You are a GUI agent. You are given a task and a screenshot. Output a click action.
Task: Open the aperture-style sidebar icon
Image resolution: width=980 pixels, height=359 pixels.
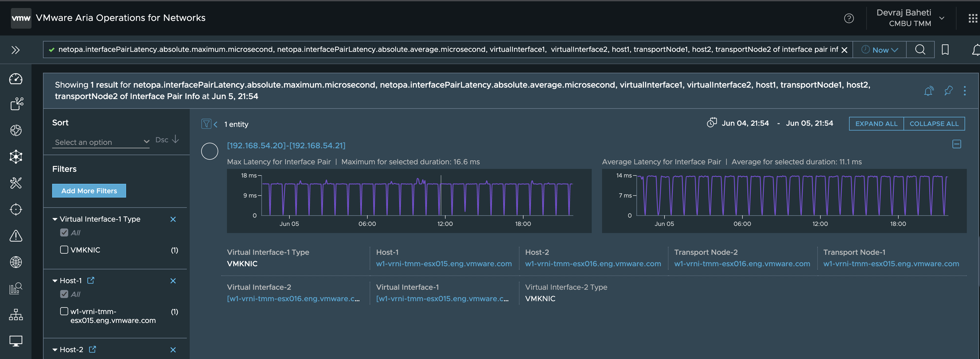(x=15, y=130)
